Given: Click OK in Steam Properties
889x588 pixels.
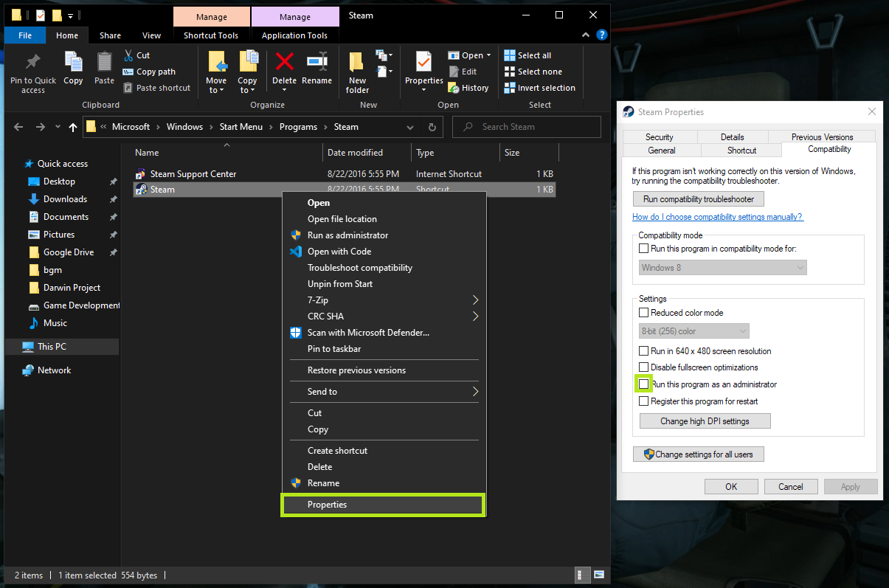Looking at the screenshot, I should pos(731,486).
